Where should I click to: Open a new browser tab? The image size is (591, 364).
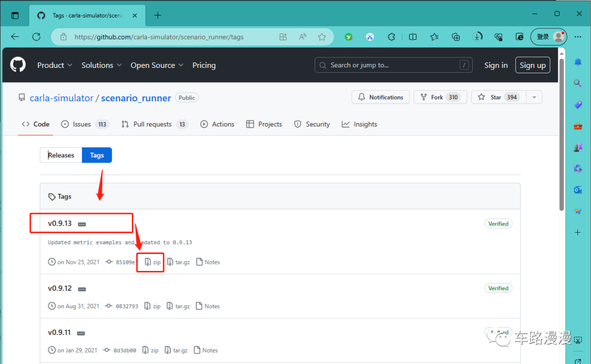coord(158,15)
